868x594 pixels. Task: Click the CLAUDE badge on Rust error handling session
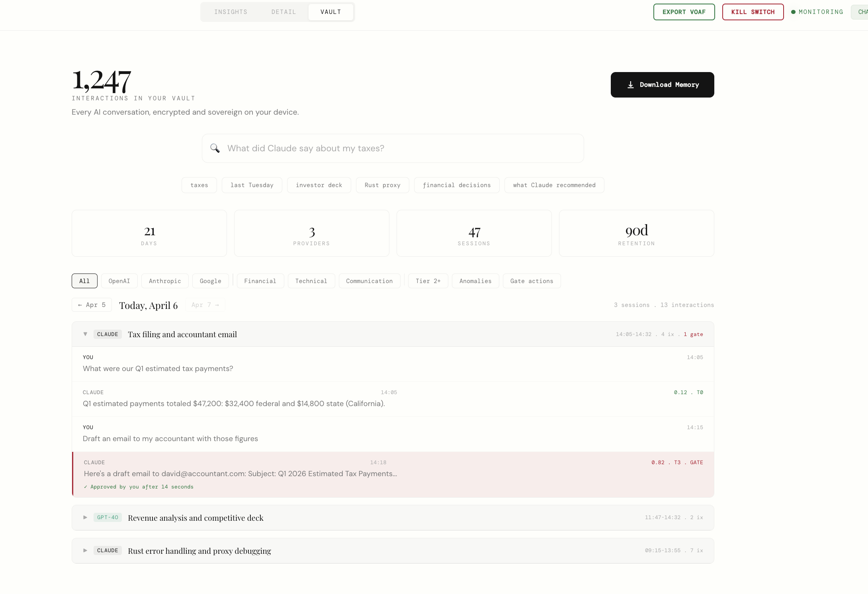coord(108,551)
